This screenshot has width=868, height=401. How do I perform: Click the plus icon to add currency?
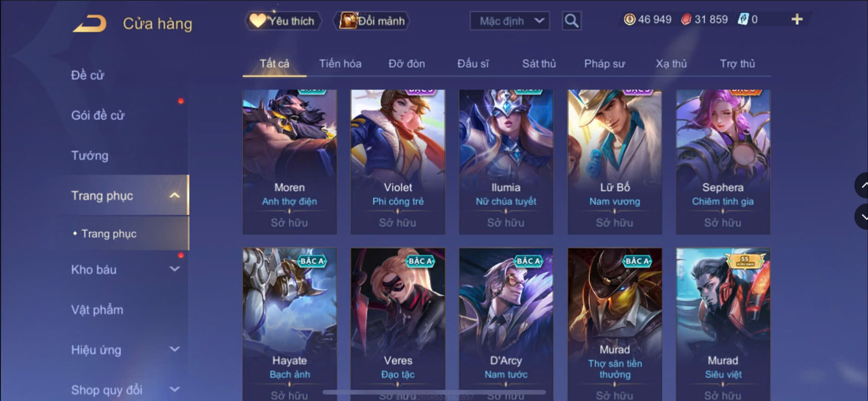point(797,20)
